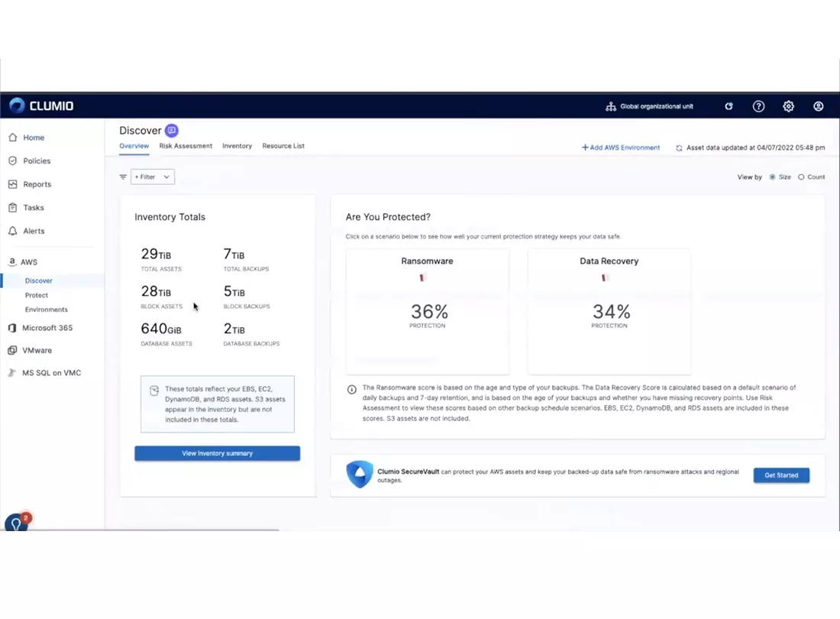Open the help question mark icon
Image resolution: width=840 pixels, height=619 pixels.
point(758,106)
